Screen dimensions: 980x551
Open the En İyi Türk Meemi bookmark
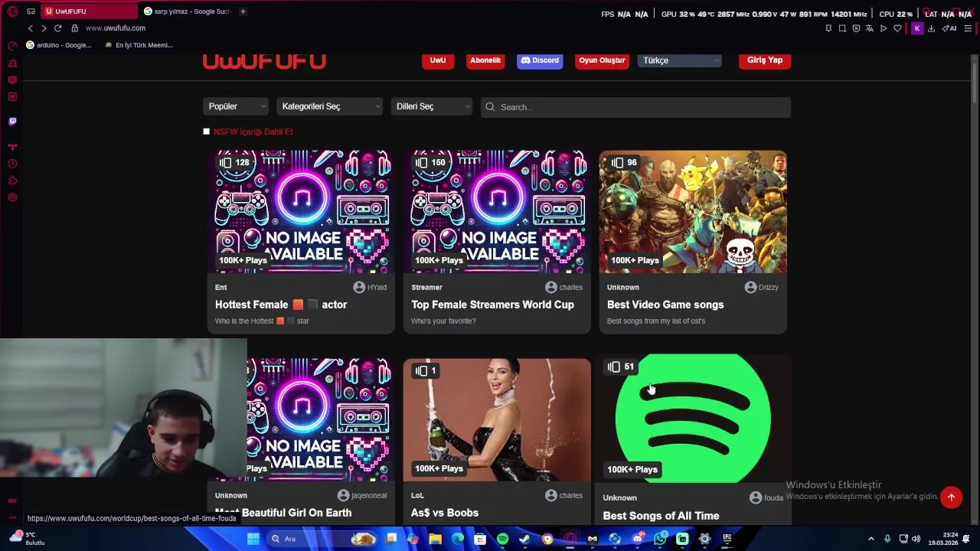click(139, 45)
